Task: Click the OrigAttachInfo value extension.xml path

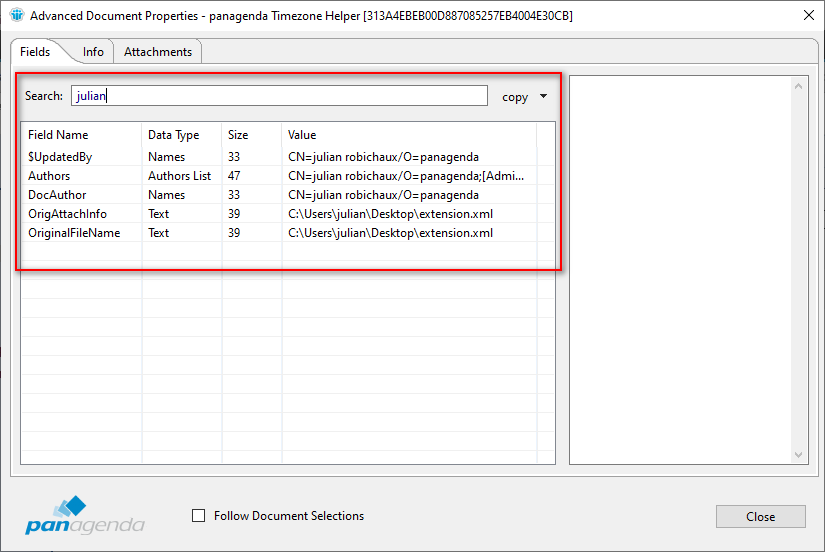Action: click(390, 214)
